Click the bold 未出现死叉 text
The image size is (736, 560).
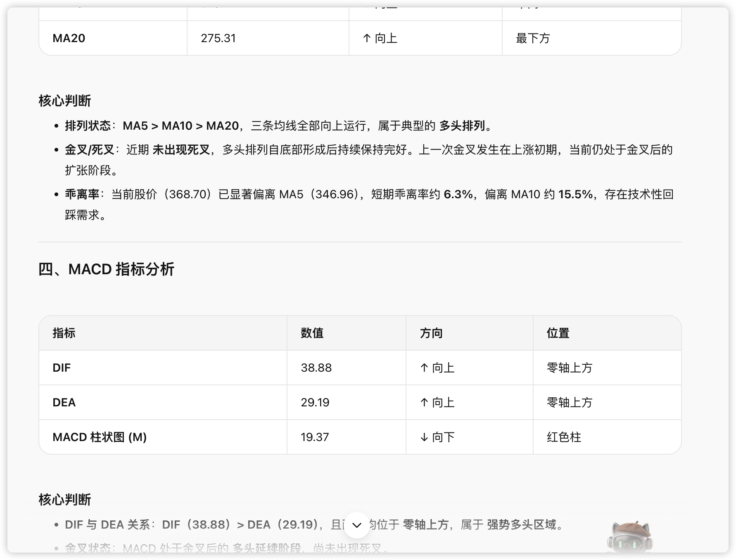181,149
